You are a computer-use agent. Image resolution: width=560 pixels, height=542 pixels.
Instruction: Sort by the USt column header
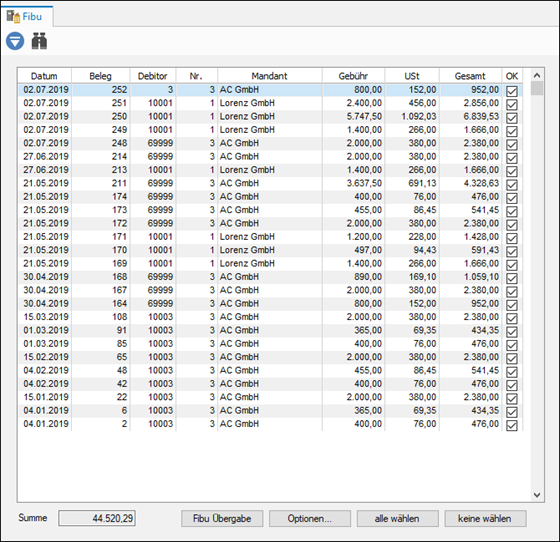tap(412, 76)
